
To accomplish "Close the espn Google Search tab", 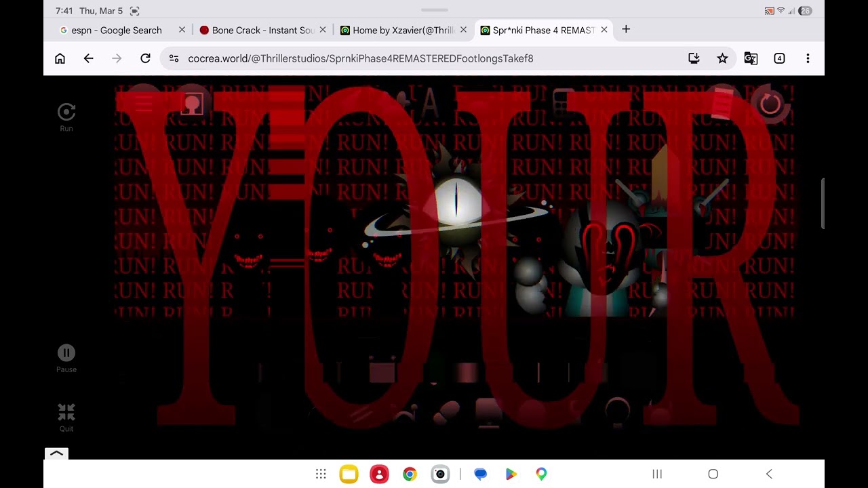I will coord(182,30).
